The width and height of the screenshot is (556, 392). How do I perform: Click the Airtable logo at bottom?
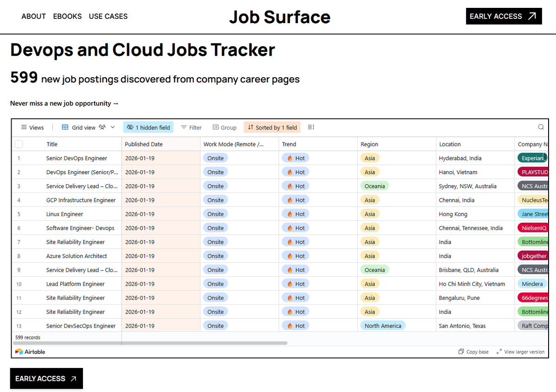pyautogui.click(x=30, y=352)
